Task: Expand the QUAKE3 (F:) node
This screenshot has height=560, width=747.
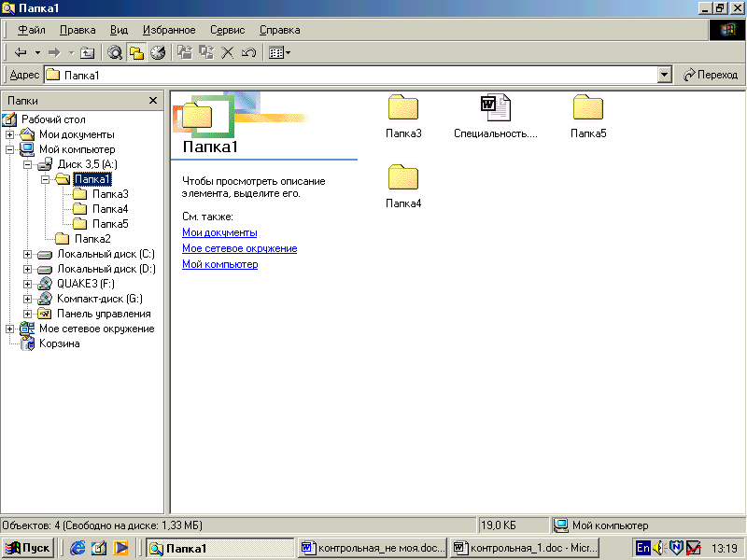Action: (28, 285)
